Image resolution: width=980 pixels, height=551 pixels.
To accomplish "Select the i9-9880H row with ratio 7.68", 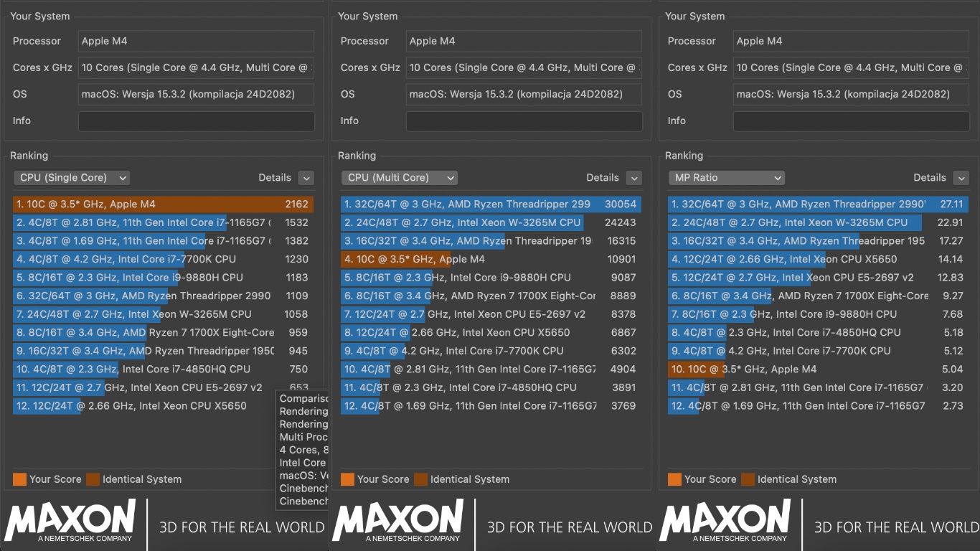I will [818, 314].
